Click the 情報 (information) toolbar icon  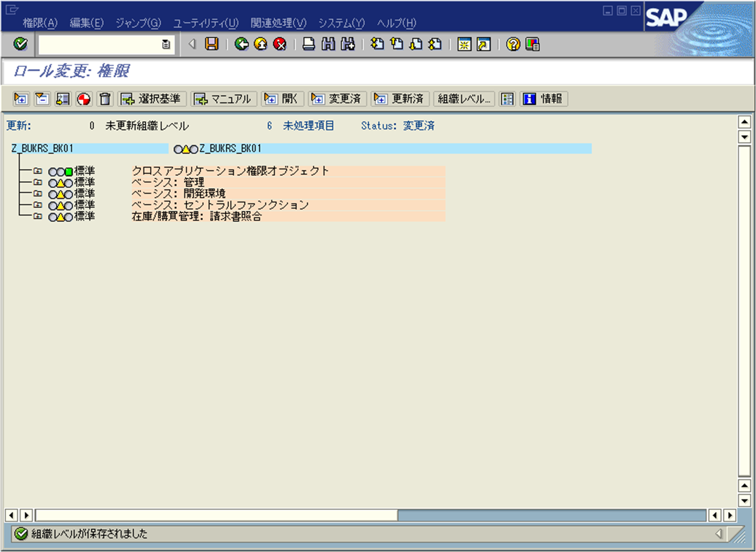(543, 99)
